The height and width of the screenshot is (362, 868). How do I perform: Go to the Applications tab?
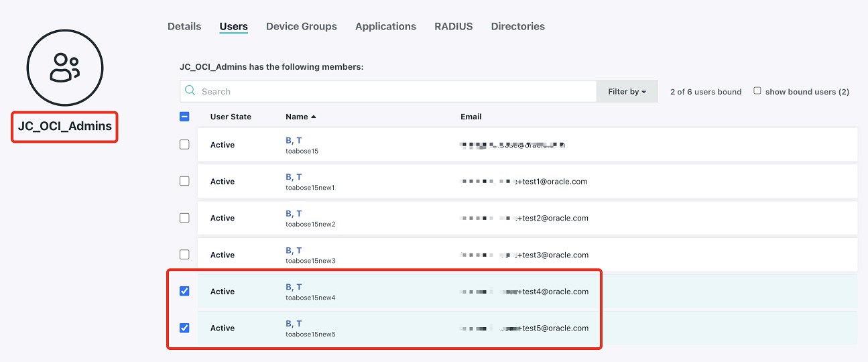coord(385,27)
